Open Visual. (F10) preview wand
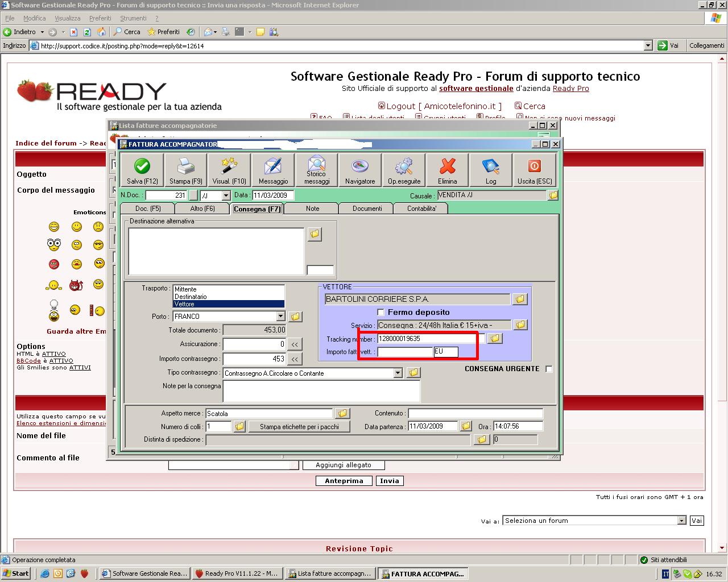The height and width of the screenshot is (582, 728). 229,170
